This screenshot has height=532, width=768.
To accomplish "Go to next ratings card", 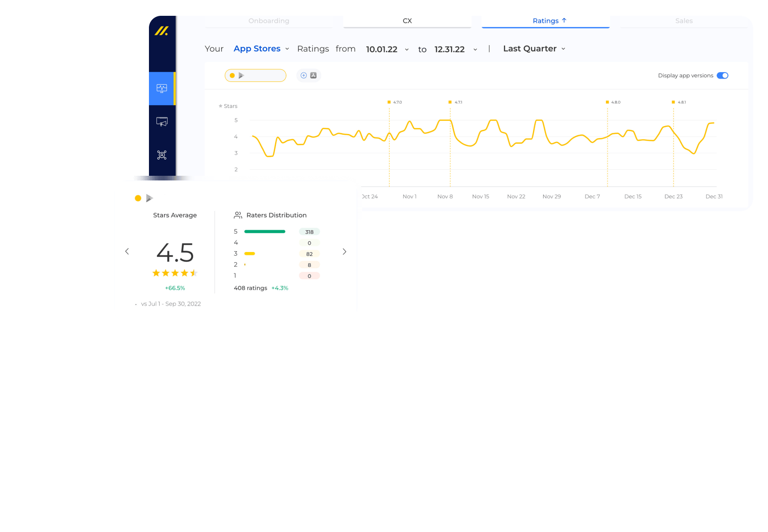I will 344,252.
